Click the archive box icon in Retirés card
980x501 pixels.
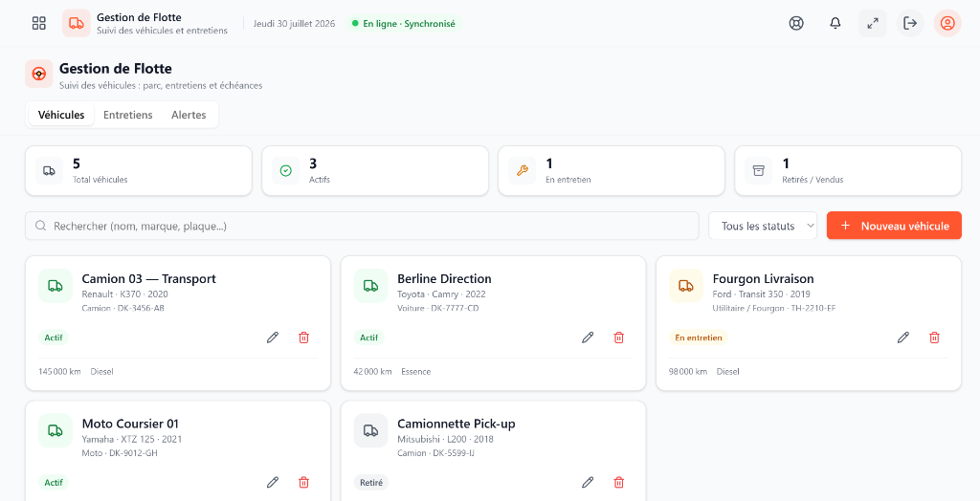coord(759,170)
